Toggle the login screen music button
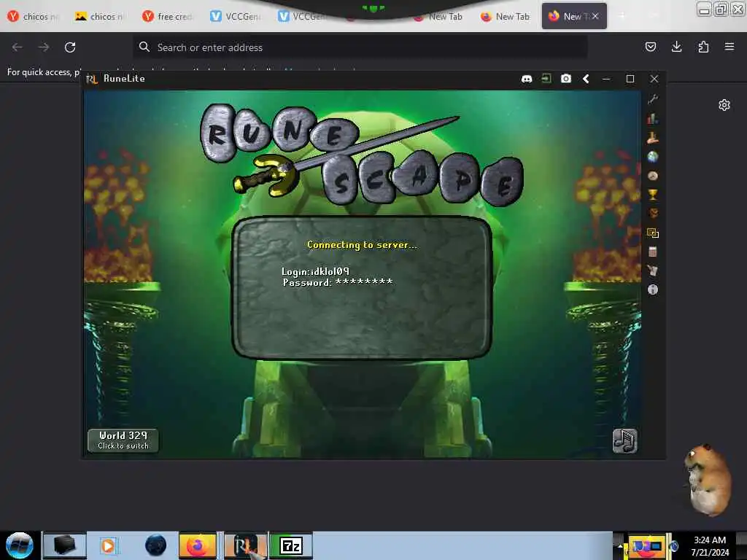The height and width of the screenshot is (560, 747). click(624, 440)
